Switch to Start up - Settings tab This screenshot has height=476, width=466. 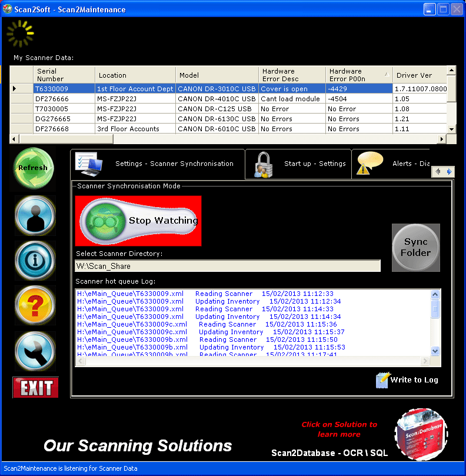[298, 164]
